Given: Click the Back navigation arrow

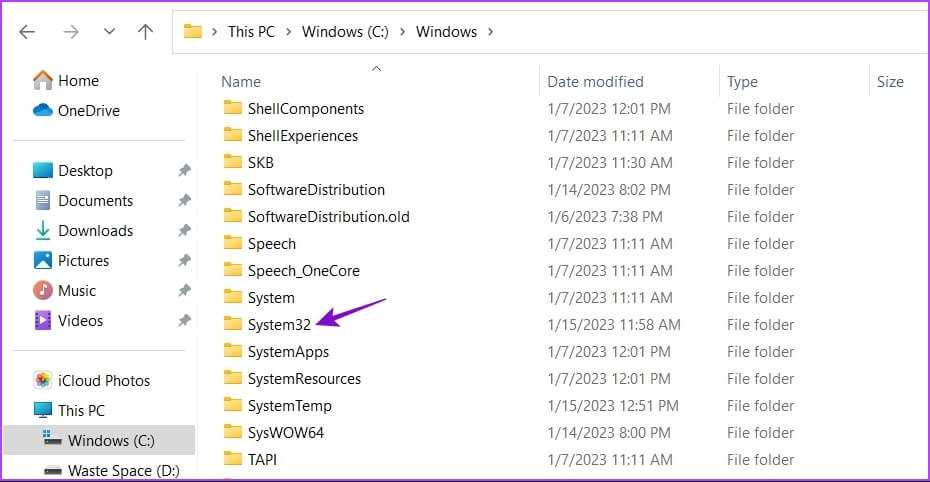Looking at the screenshot, I should tap(27, 32).
